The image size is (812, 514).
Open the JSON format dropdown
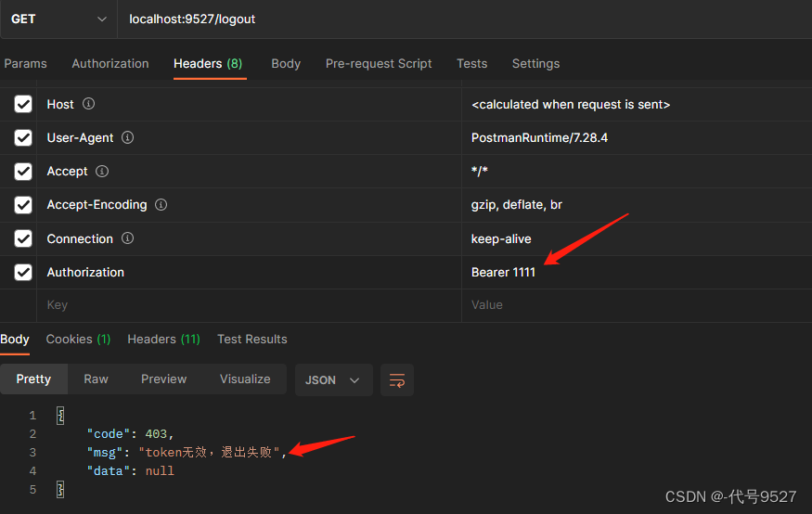point(333,380)
